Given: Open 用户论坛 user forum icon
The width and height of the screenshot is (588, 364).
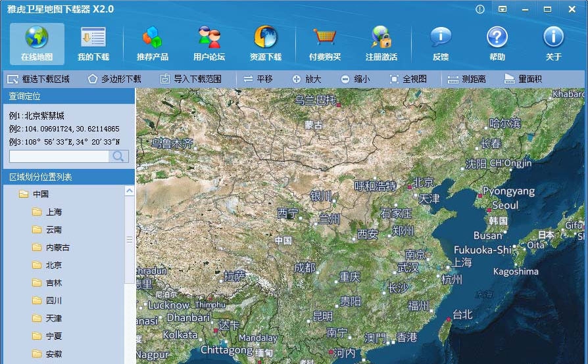Looking at the screenshot, I should point(209,37).
